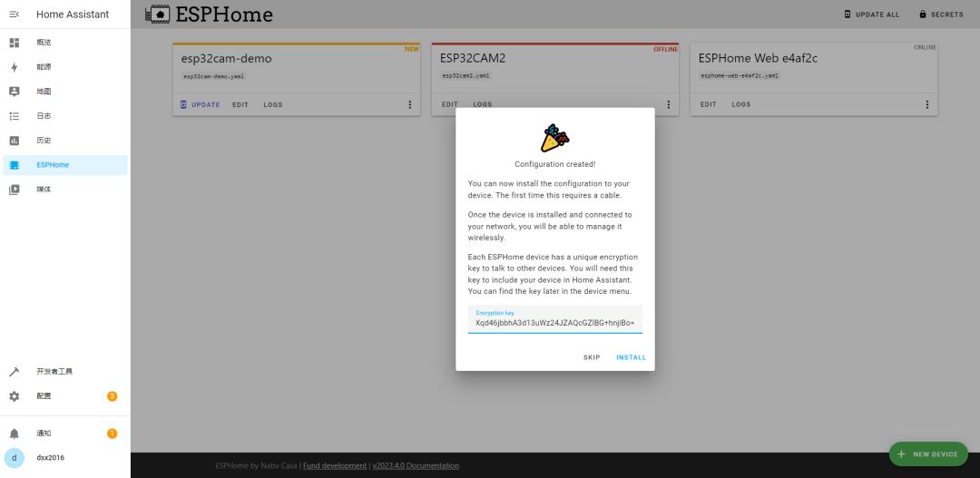
Task: Click the ESPHome chip logo icon
Action: [158, 15]
